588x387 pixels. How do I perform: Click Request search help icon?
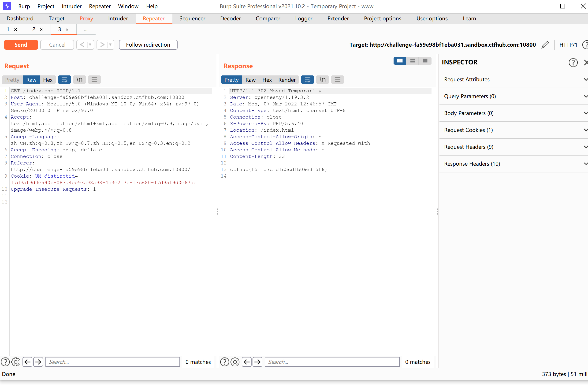pyautogui.click(x=5, y=362)
